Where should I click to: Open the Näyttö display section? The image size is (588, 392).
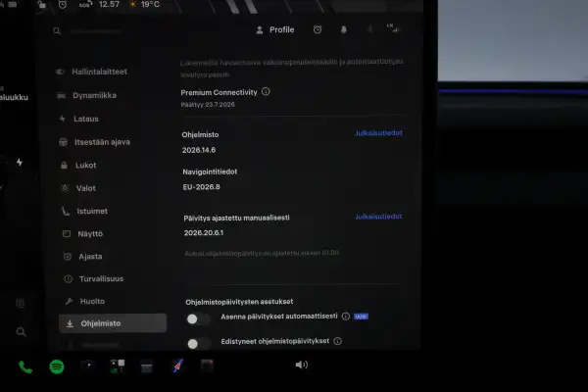click(x=83, y=233)
